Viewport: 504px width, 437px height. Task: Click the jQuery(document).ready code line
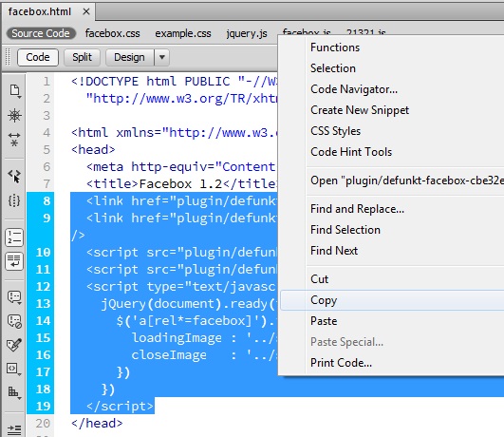pos(188,304)
